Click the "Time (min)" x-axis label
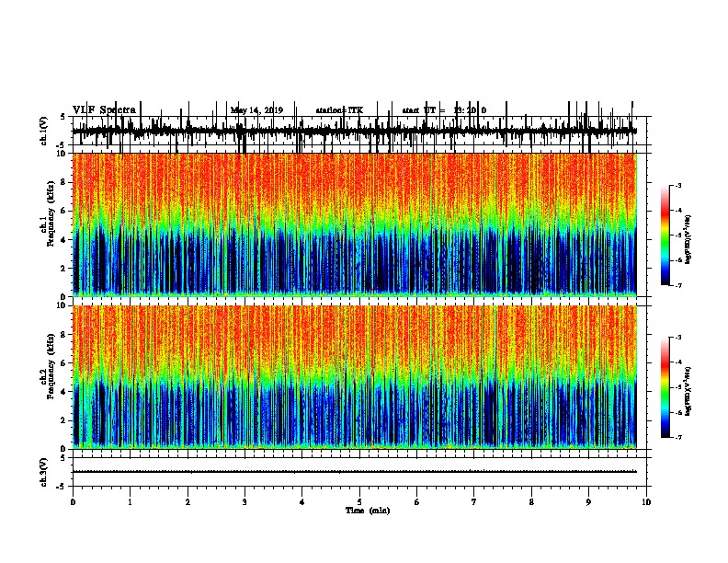The width and height of the screenshot is (728, 563). [368, 511]
